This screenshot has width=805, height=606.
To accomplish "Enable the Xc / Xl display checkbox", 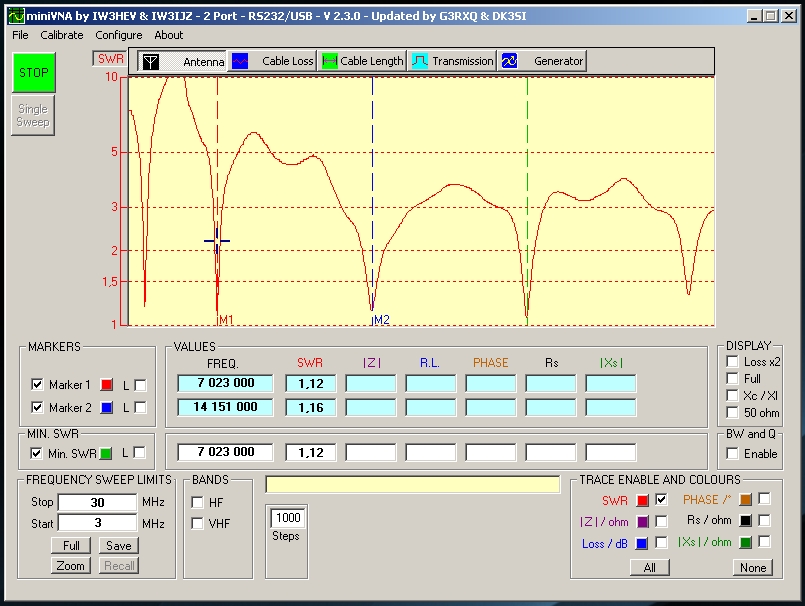I will [x=733, y=395].
